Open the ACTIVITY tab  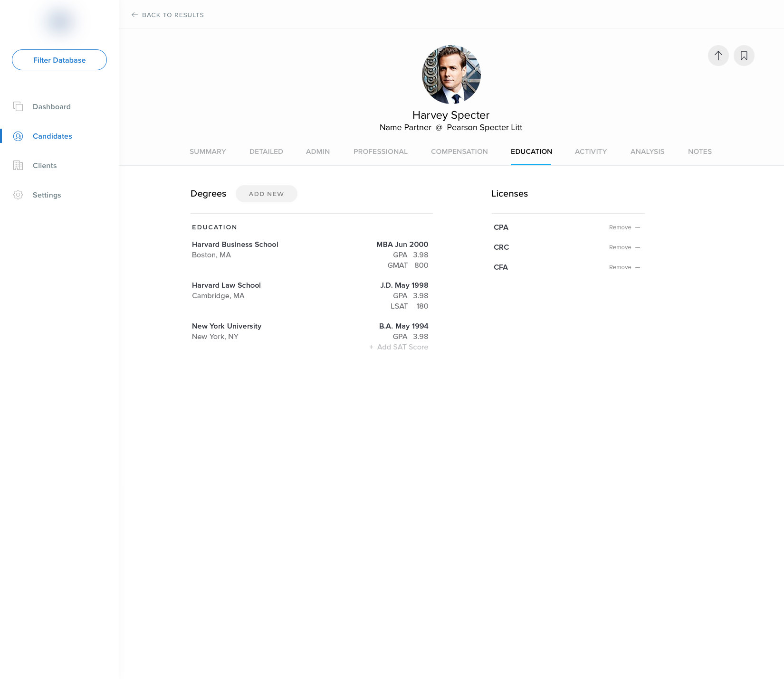point(591,151)
